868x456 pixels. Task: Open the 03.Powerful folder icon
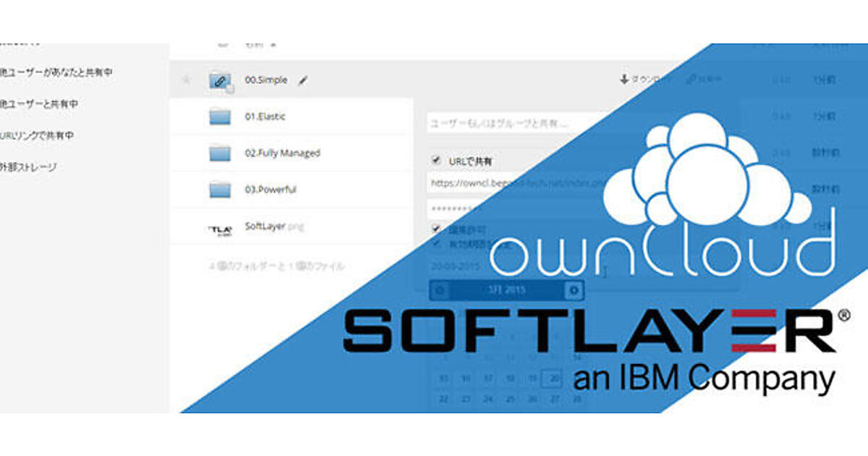point(220,190)
